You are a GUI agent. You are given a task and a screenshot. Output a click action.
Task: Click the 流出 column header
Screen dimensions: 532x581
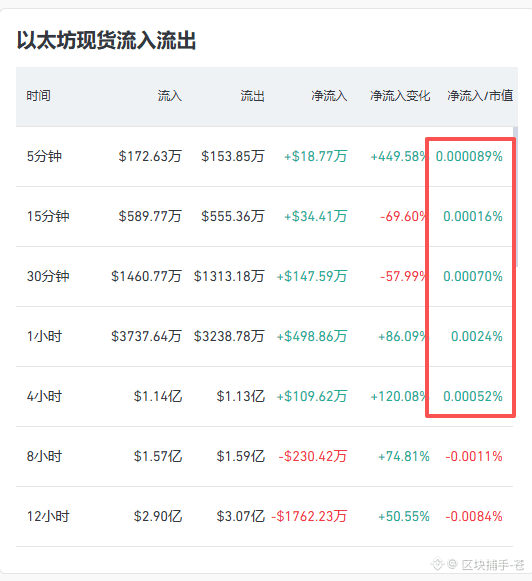click(252, 96)
